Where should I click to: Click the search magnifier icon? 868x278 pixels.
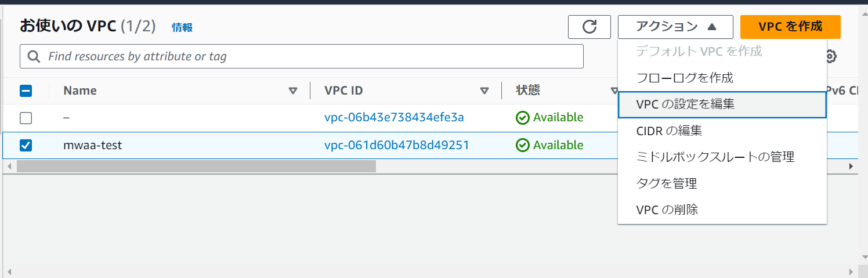coord(34,56)
